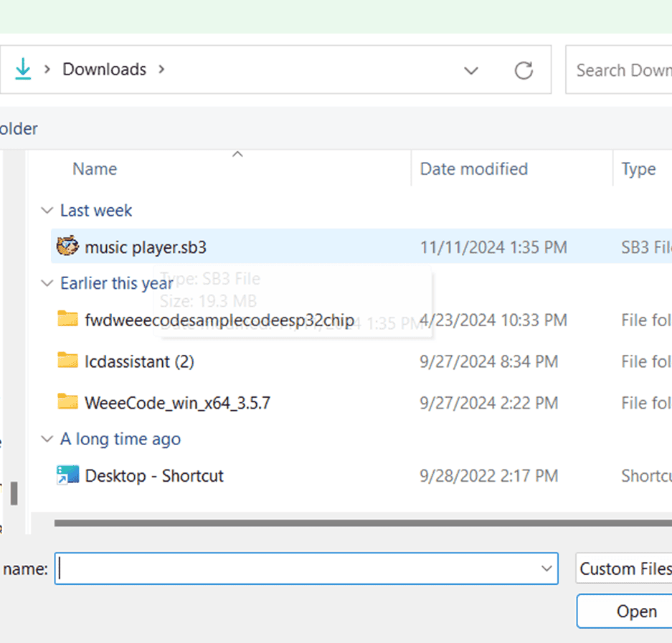Viewport: 672px width, 643px height.
Task: Collapse the Earlier this year group
Action: tap(47, 284)
